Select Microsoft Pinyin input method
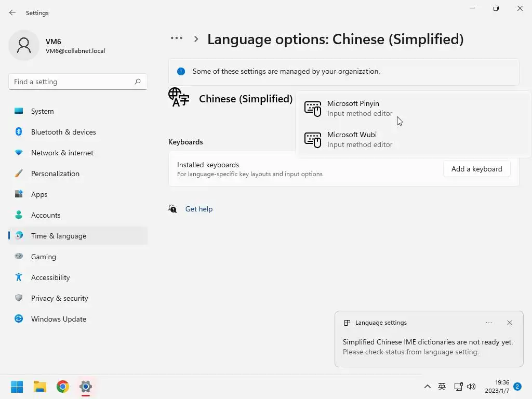Image resolution: width=532 pixels, height=399 pixels. [x=413, y=109]
